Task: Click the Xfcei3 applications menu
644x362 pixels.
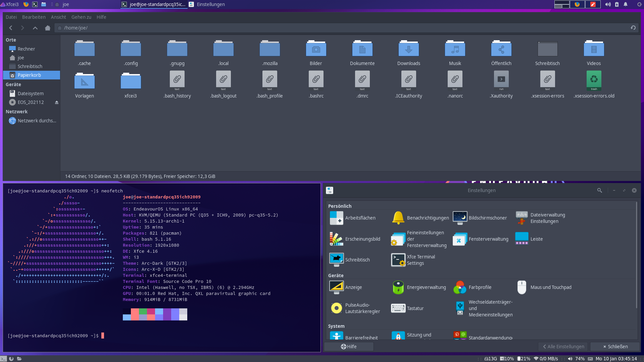Action: click(x=10, y=4)
